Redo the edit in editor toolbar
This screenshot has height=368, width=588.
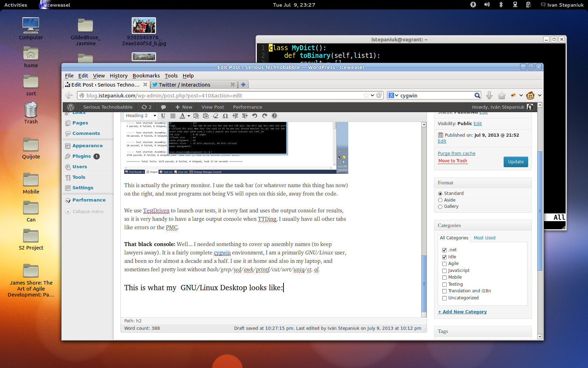pos(265,116)
